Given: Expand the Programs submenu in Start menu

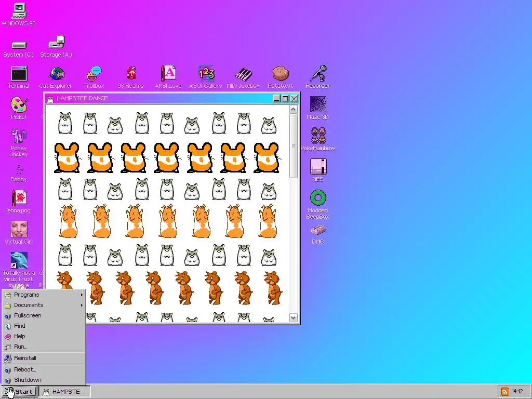Looking at the screenshot, I should pyautogui.click(x=44, y=295).
